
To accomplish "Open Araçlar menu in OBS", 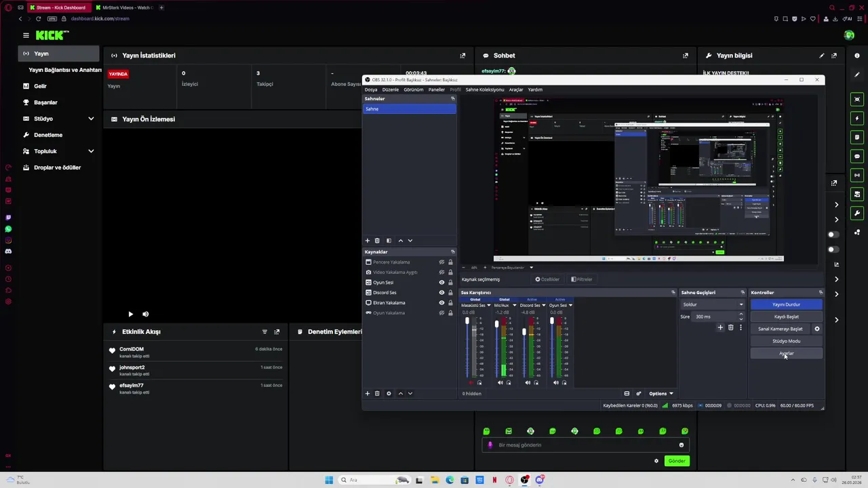I will click(516, 89).
